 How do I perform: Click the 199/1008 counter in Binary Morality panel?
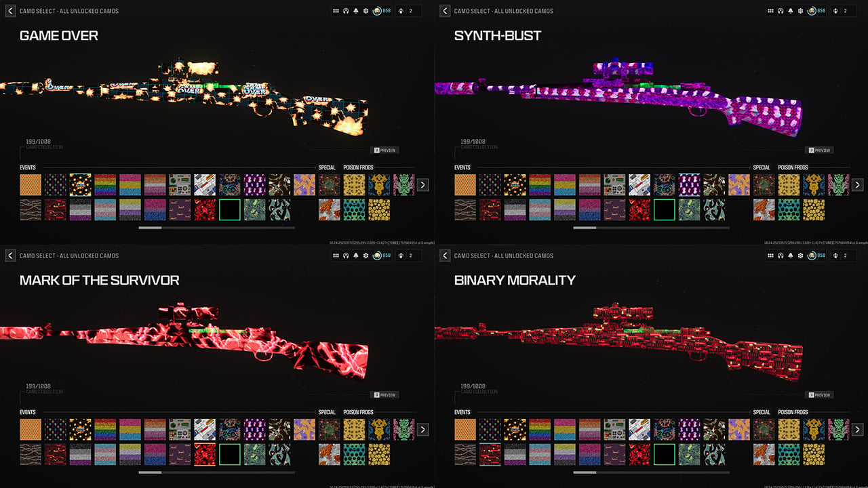472,386
